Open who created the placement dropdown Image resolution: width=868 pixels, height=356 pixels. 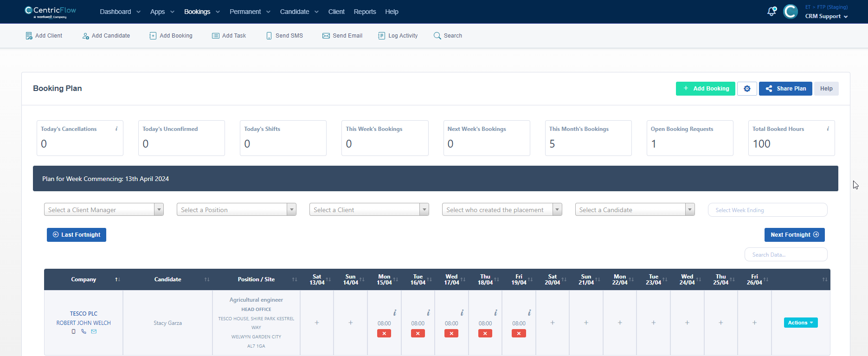[502, 210]
